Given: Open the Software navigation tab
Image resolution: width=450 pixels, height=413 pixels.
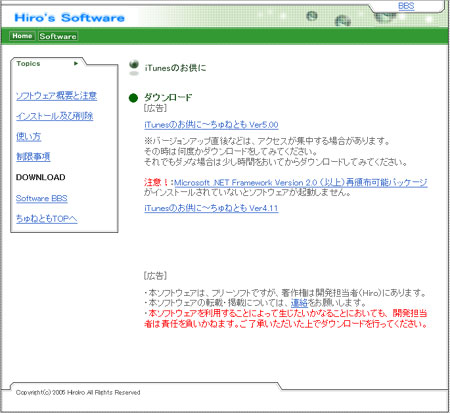Looking at the screenshot, I should (58, 36).
